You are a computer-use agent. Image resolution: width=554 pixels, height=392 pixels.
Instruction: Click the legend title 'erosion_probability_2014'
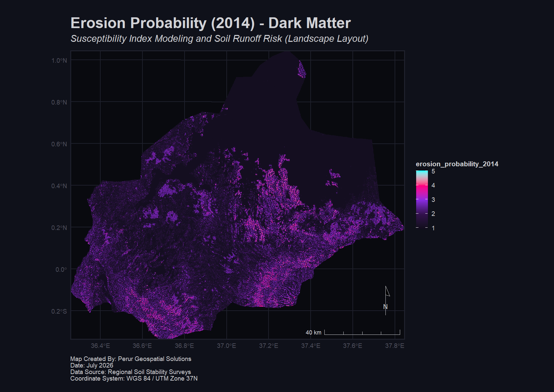pos(457,164)
